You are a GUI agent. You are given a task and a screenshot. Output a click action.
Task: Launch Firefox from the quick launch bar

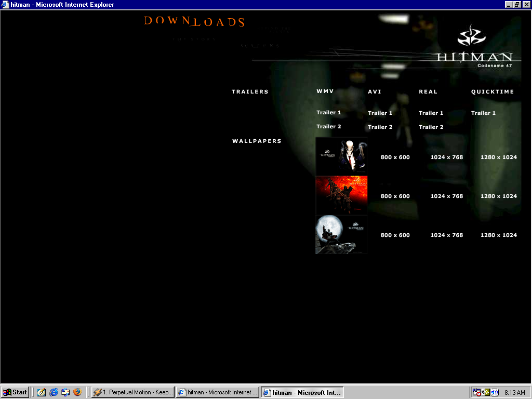point(77,392)
